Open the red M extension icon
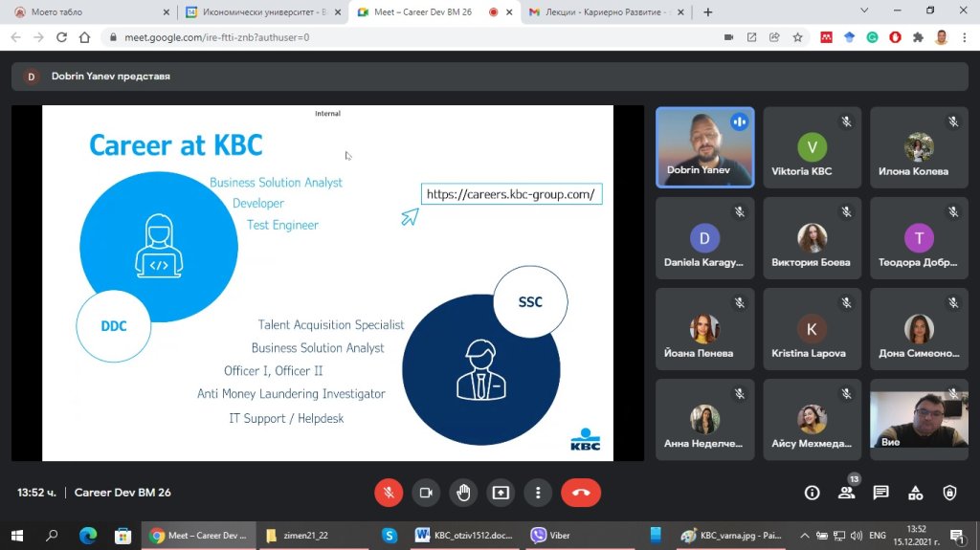This screenshot has height=550, width=980. pos(826,37)
